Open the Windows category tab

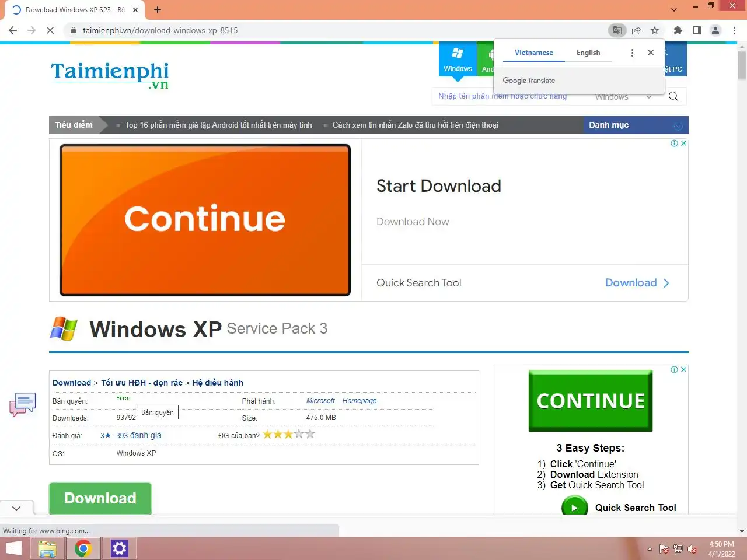[x=458, y=60]
